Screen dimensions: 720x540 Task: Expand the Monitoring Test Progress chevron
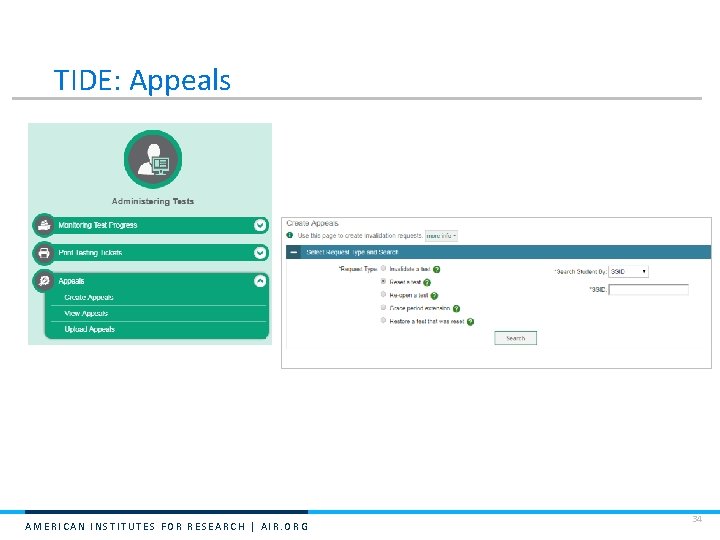click(x=260, y=225)
